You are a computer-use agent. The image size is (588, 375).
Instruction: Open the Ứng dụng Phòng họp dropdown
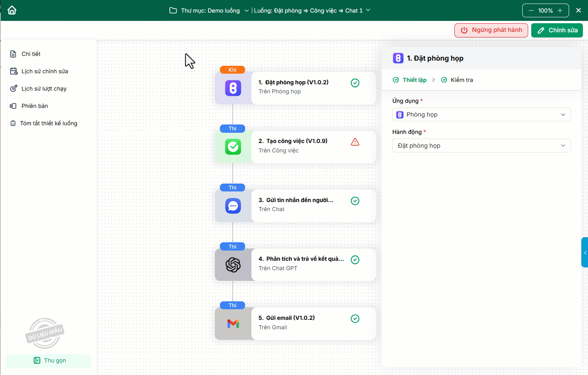pos(482,115)
